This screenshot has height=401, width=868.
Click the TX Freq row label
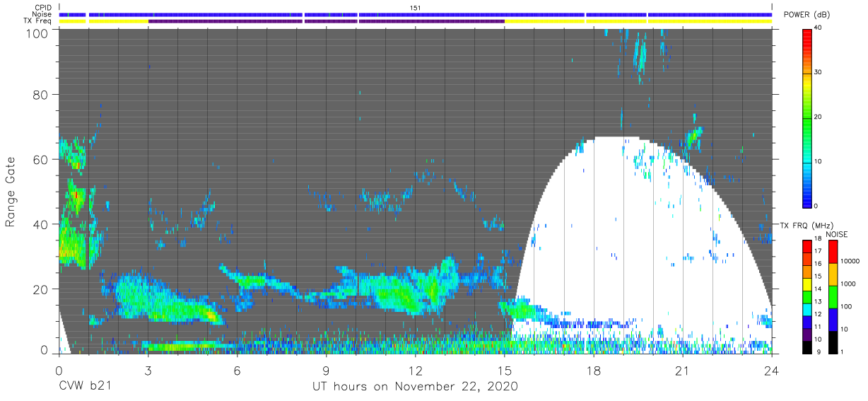click(37, 21)
